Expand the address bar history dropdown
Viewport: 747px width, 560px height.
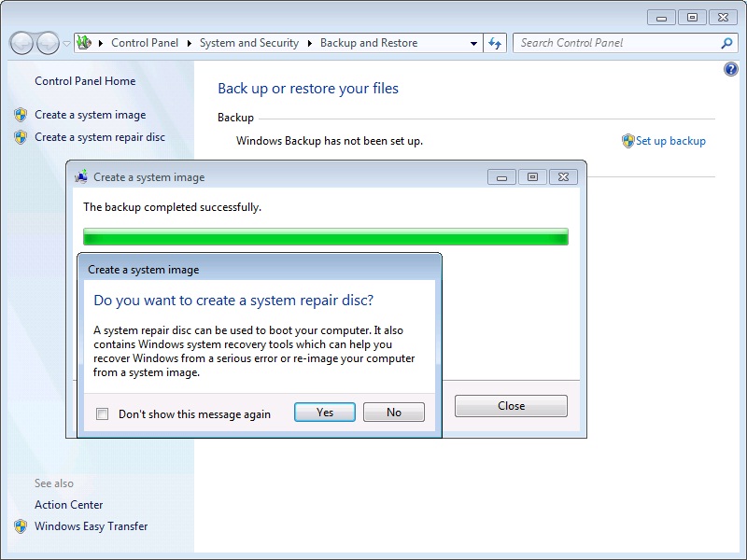474,43
